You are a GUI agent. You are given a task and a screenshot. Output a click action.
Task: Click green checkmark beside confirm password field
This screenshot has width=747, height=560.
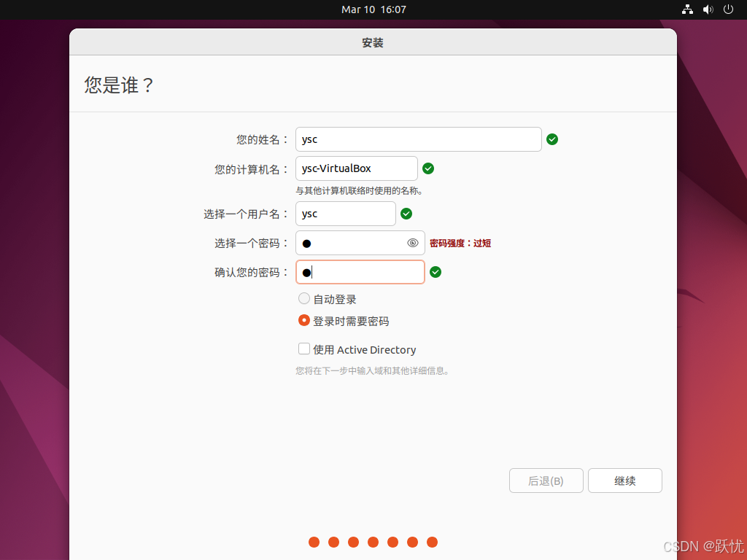point(436,272)
